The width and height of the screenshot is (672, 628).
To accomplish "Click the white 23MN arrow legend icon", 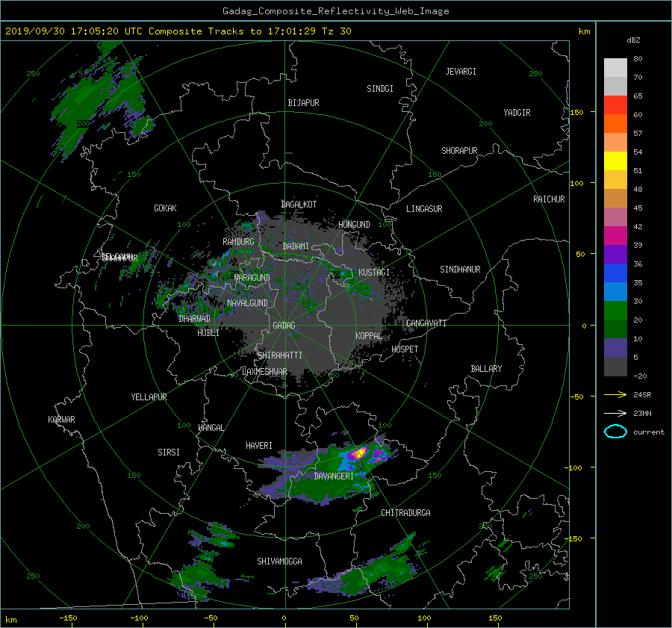I will (x=615, y=413).
